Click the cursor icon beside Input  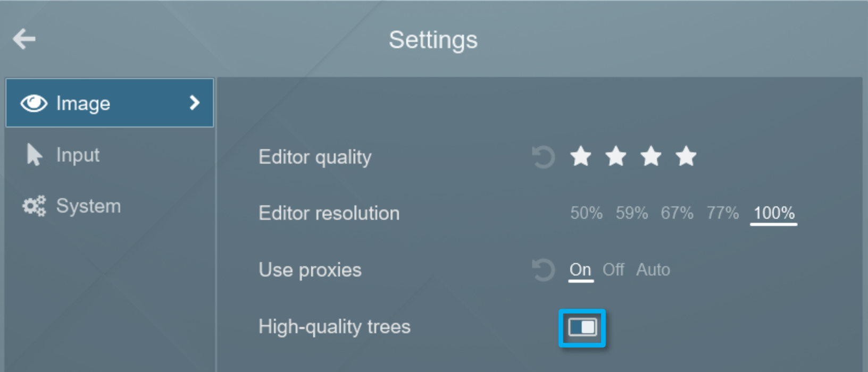[x=34, y=155]
